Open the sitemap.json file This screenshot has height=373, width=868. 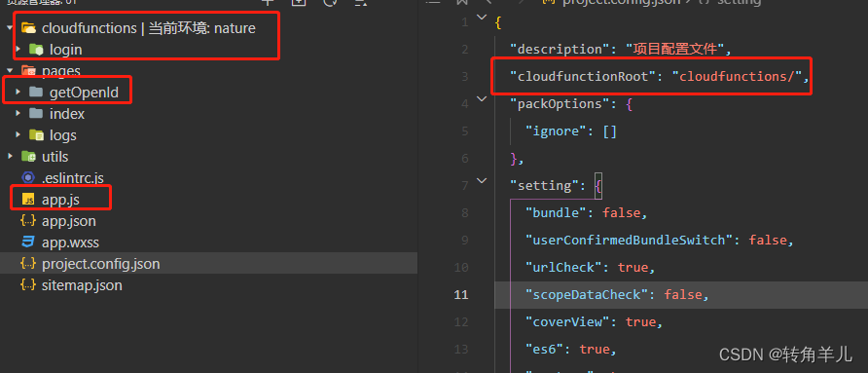(x=82, y=285)
